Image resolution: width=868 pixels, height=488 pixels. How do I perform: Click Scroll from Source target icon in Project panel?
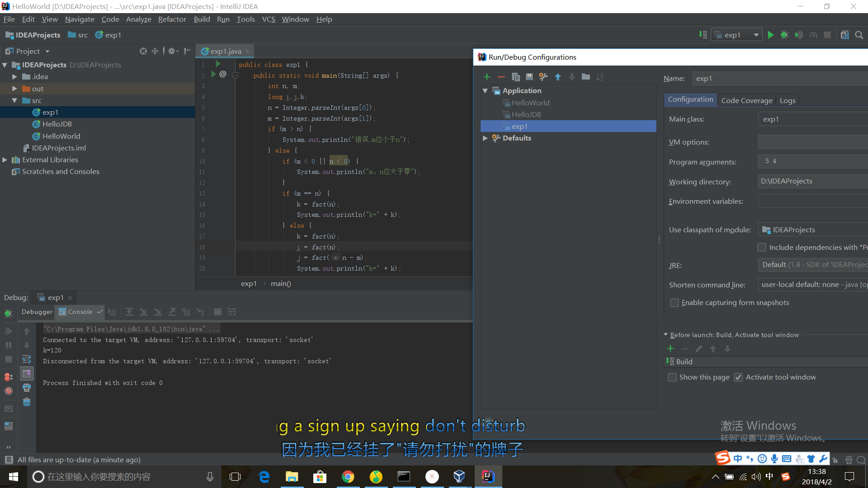tap(143, 51)
